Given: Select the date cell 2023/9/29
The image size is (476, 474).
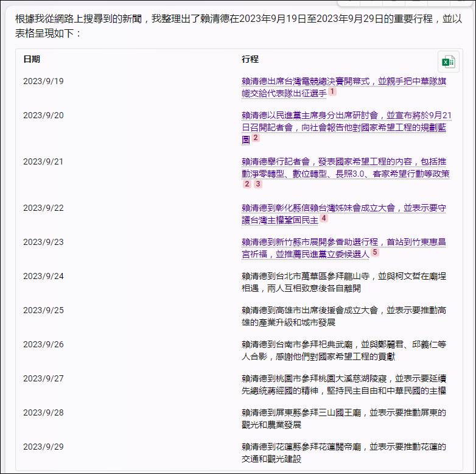Looking at the screenshot, I should pyautogui.click(x=43, y=447).
